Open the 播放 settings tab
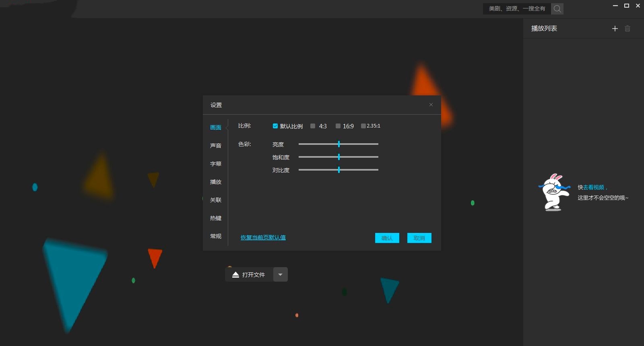The width and height of the screenshot is (644, 346). (x=216, y=182)
